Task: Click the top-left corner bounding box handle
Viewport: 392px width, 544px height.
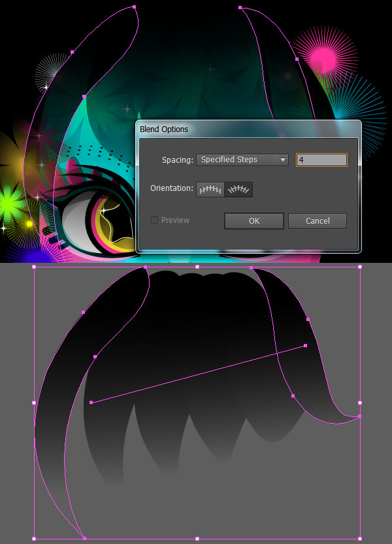Action: [34, 267]
